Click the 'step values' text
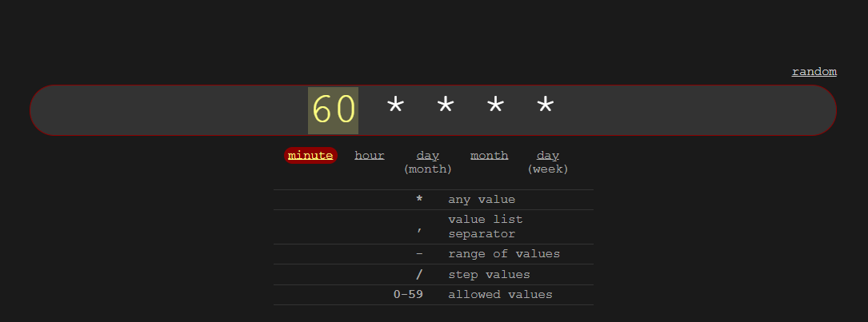 [489, 274]
